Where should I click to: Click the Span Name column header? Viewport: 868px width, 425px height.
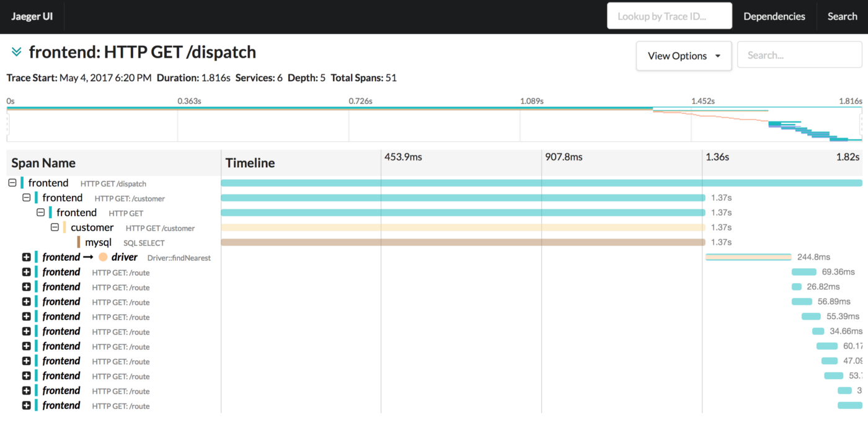(x=43, y=163)
